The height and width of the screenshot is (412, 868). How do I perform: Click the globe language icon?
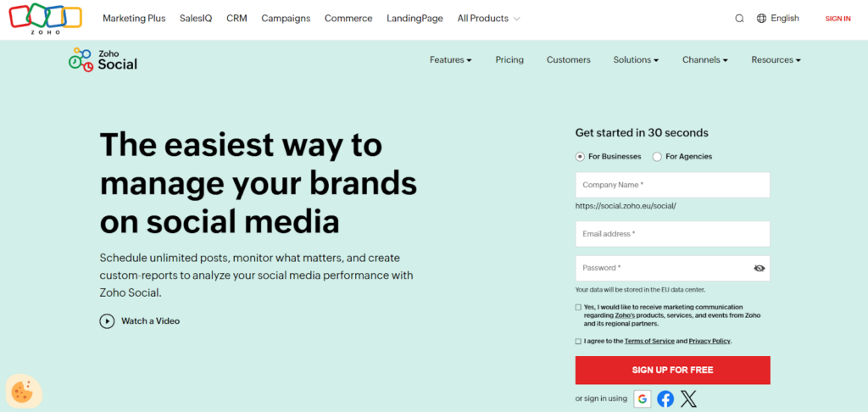tap(761, 19)
